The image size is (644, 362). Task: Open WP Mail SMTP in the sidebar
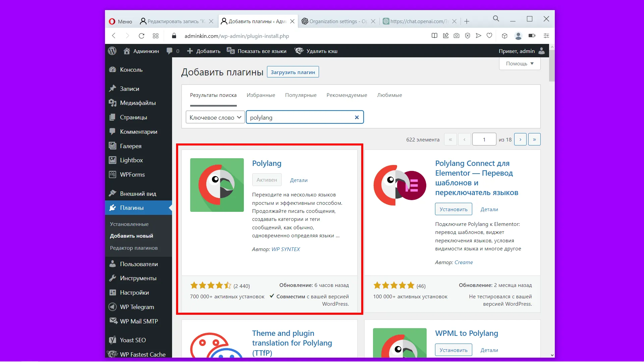click(x=139, y=321)
